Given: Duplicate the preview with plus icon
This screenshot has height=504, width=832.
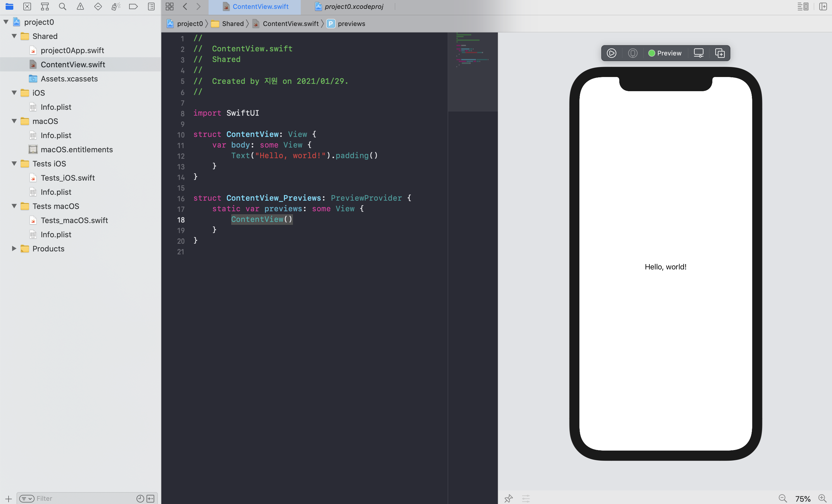Looking at the screenshot, I should [x=719, y=53].
